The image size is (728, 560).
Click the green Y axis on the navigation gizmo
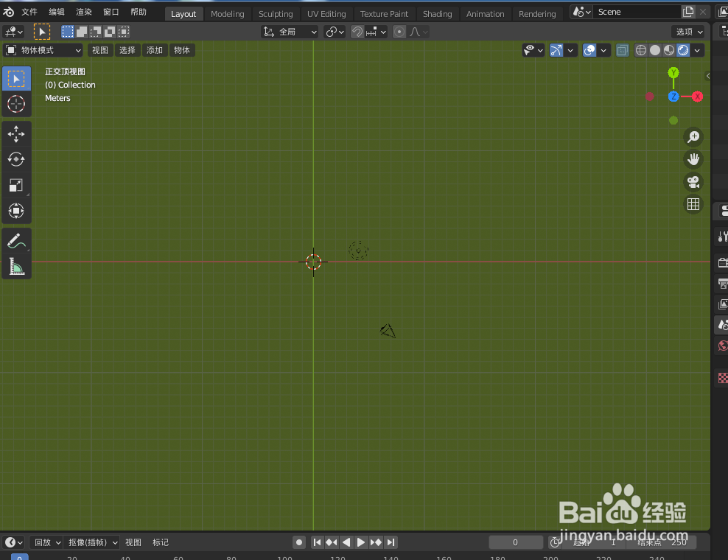[673, 73]
